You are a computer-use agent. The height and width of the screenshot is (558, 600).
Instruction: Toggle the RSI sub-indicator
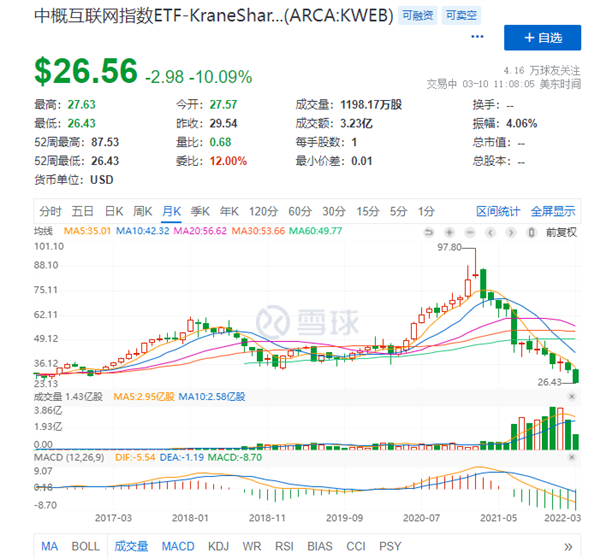click(284, 547)
